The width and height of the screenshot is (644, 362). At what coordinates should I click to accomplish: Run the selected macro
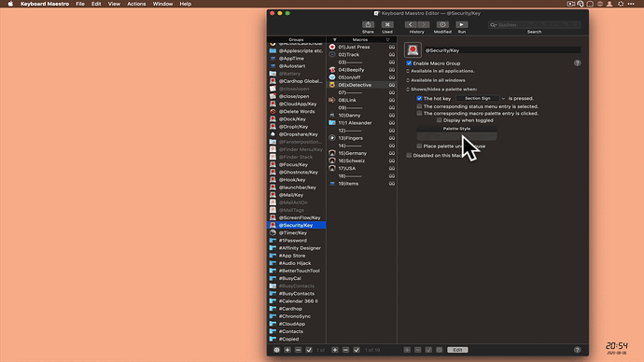(462, 24)
